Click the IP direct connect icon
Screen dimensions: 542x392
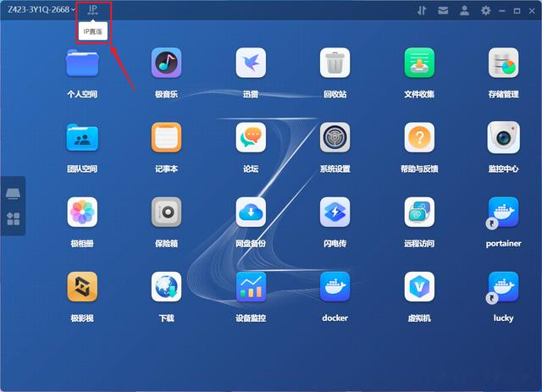92,9
